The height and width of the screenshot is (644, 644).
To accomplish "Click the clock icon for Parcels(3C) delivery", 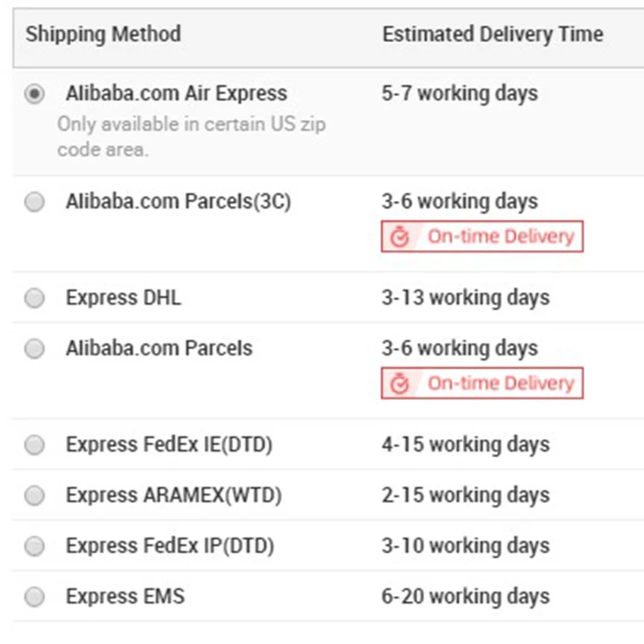I will [x=399, y=237].
